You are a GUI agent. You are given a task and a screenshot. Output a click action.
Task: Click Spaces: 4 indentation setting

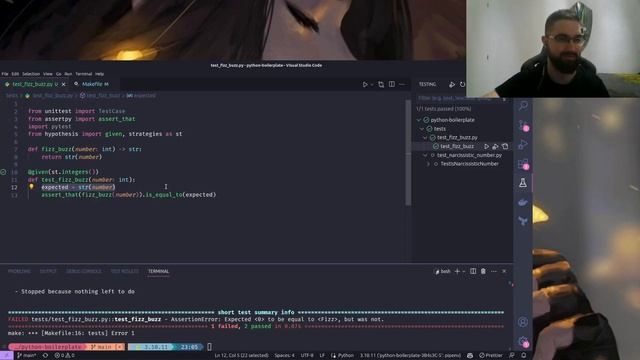pyautogui.click(x=284, y=356)
